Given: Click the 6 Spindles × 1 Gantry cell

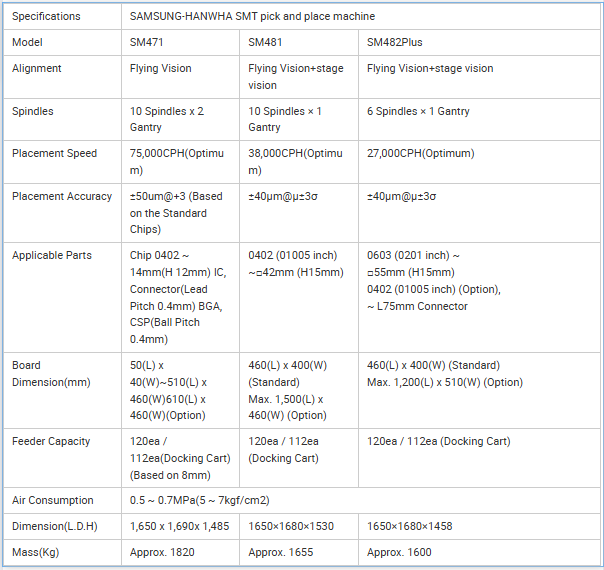Looking at the screenshot, I should click(x=479, y=119).
